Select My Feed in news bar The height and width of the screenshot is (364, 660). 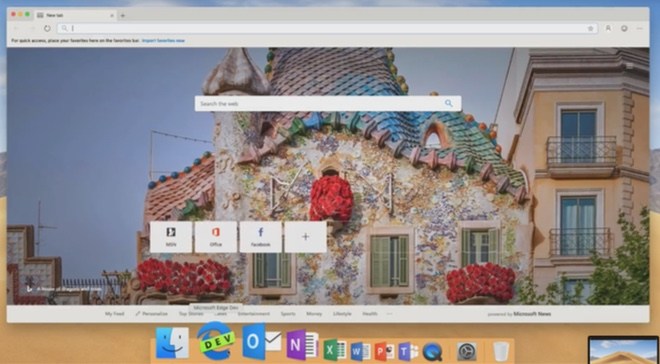114,314
